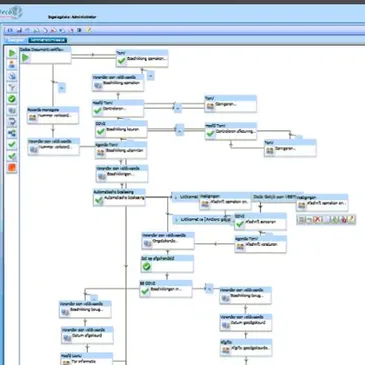
Task: Select the branch split tool in left palette
Action: pos(12,87)
